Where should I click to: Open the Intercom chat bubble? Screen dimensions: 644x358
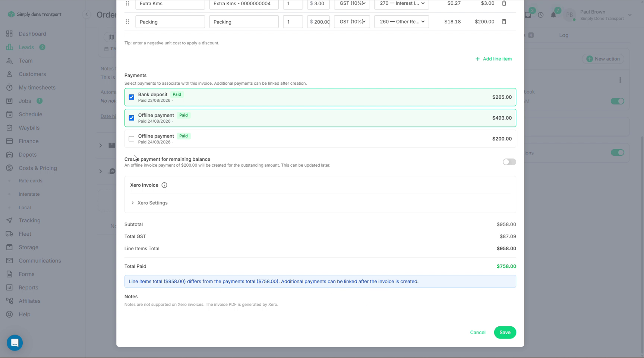tap(15, 342)
